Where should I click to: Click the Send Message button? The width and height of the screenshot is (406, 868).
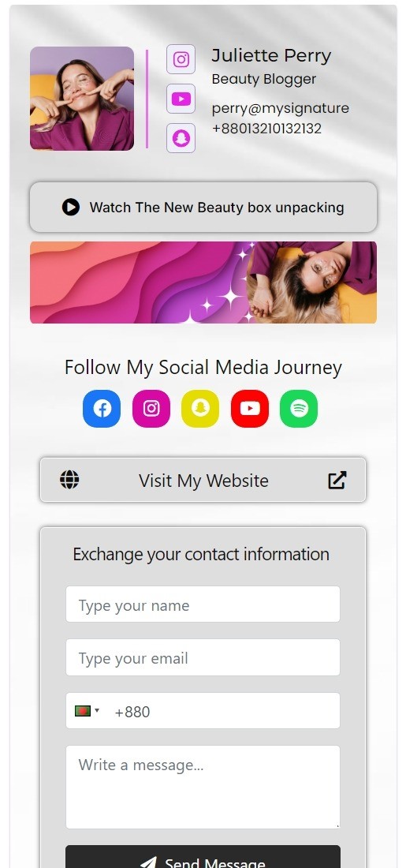click(x=203, y=857)
